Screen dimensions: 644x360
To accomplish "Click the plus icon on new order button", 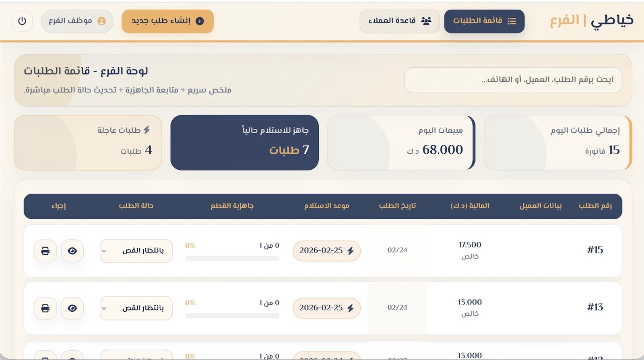I will coord(200,21).
